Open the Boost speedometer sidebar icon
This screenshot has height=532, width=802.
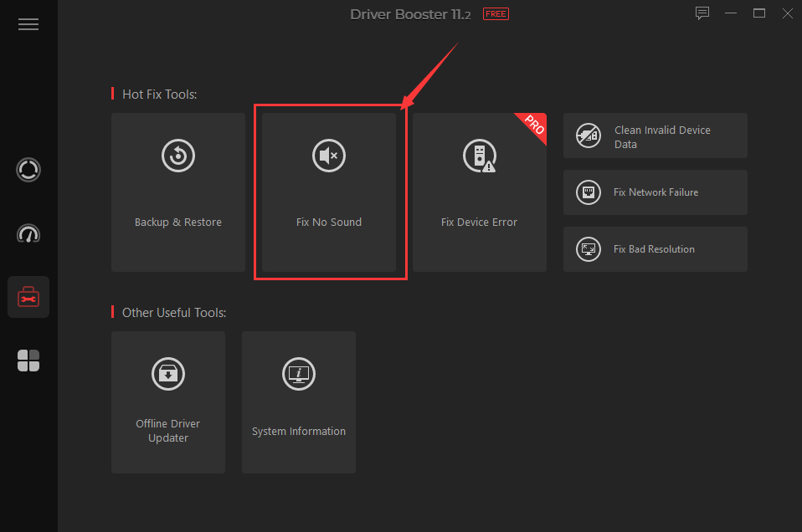28,233
